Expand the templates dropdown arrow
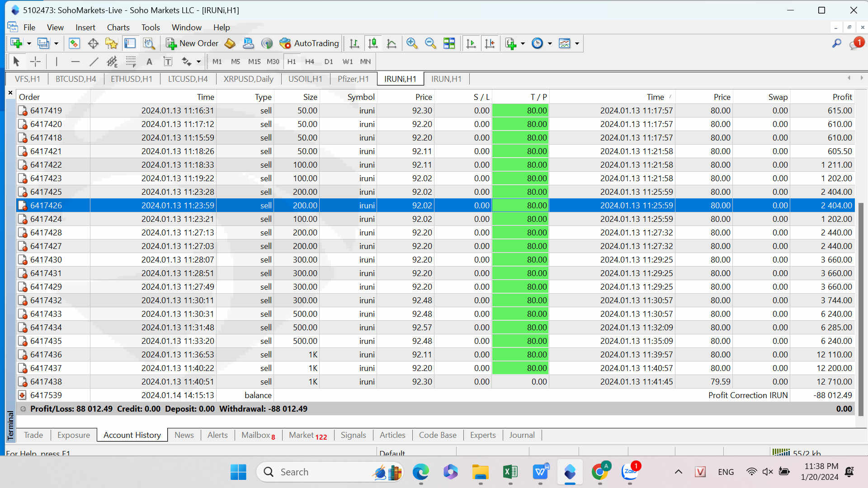 tap(577, 43)
